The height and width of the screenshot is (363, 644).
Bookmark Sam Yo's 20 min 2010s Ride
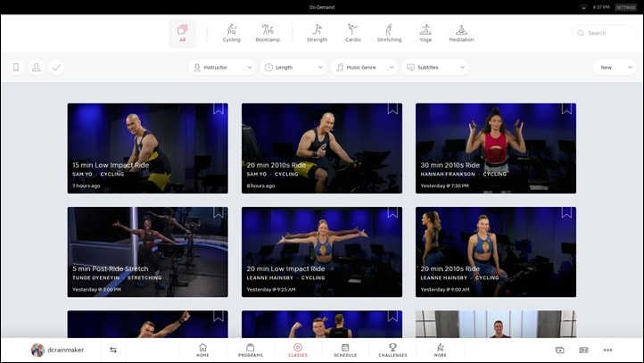pyautogui.click(x=392, y=109)
